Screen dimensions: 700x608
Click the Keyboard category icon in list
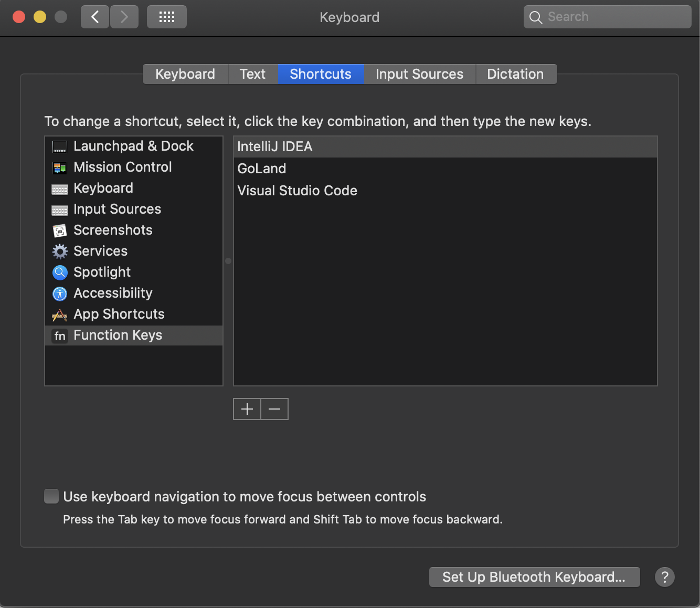pos(60,189)
